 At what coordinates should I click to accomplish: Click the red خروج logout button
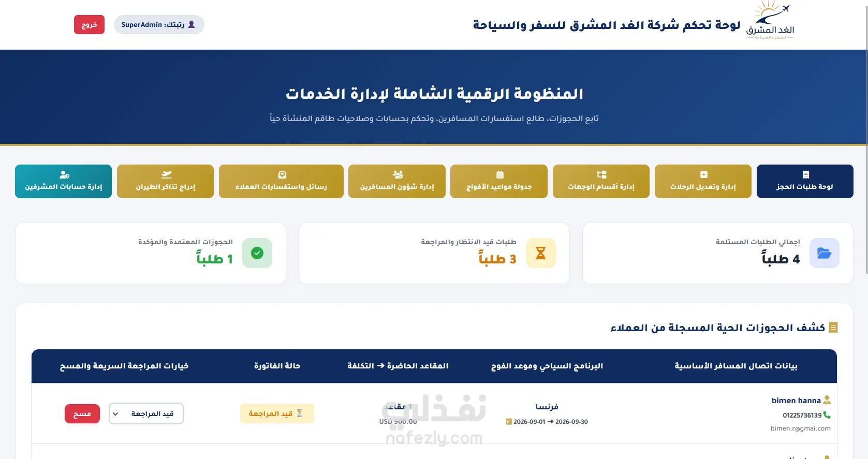(x=89, y=25)
